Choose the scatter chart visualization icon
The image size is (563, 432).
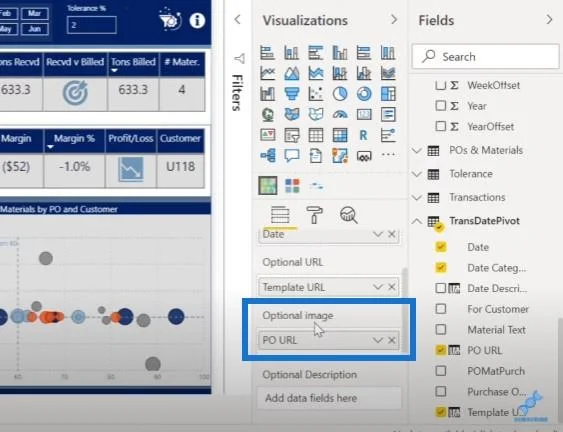(316, 94)
